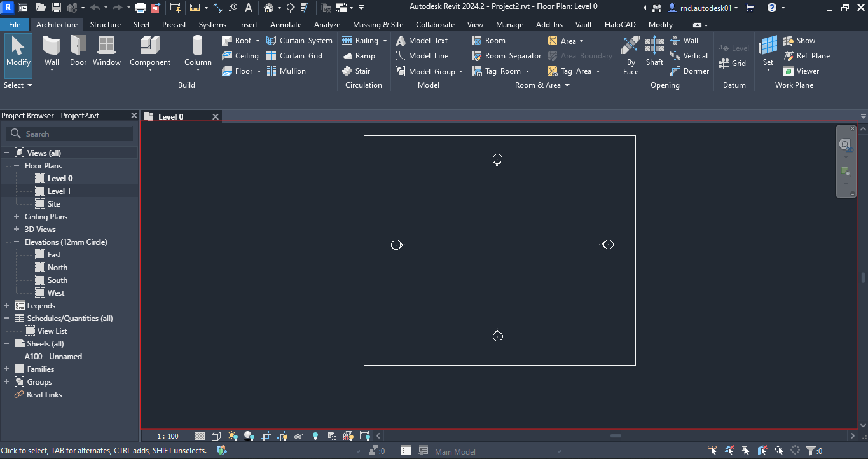Toggle the crop region visibility
Viewport: 868px width, 459px height.
282,436
